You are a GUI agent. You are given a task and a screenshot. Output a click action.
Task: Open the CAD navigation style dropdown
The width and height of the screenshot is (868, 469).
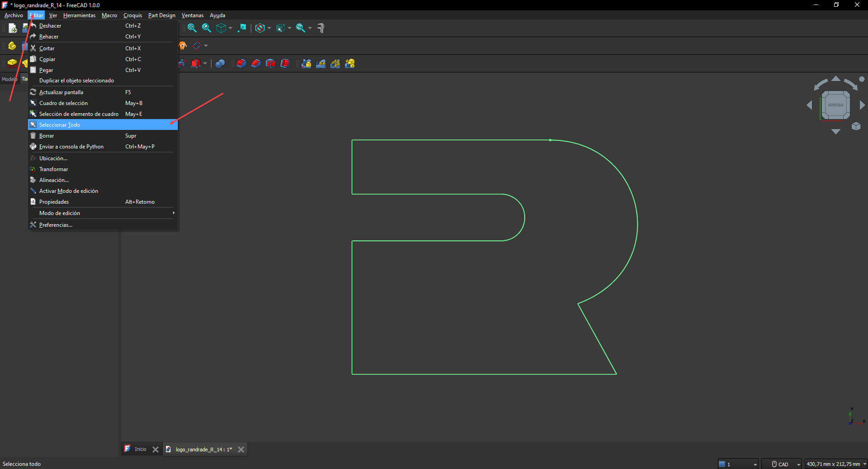pos(782,464)
